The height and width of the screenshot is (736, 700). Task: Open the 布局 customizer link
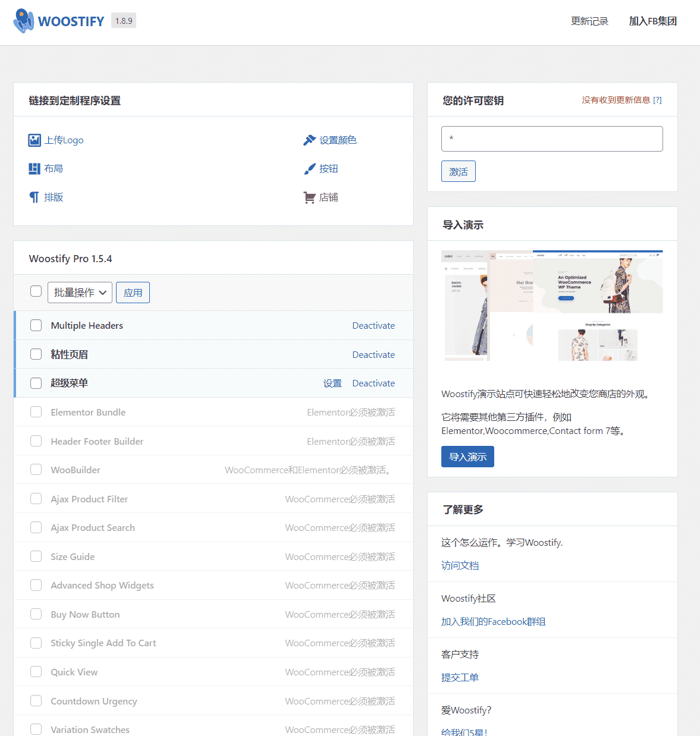[54, 169]
